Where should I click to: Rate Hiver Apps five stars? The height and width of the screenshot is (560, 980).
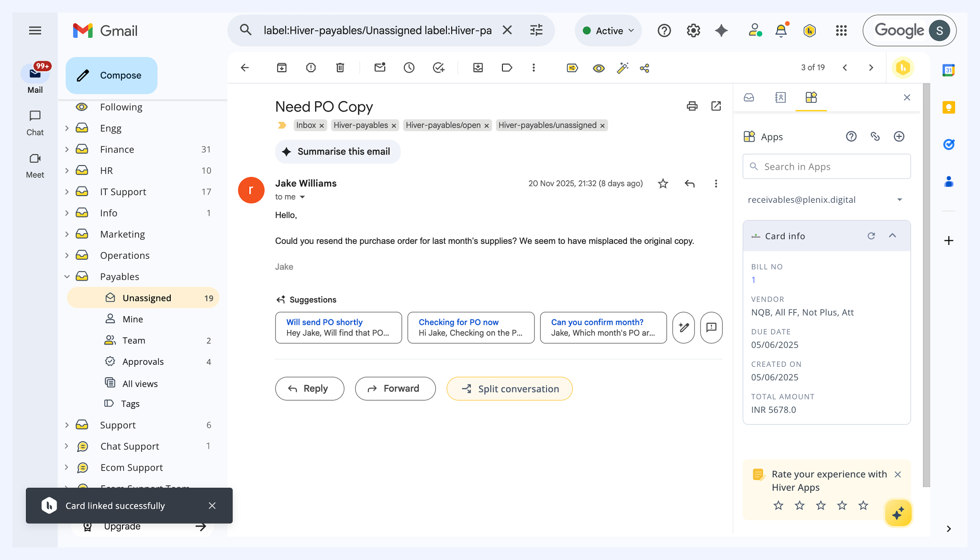click(x=863, y=505)
